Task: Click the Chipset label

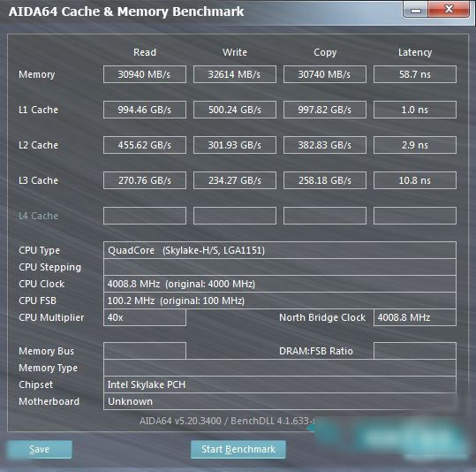Action: 35,384
